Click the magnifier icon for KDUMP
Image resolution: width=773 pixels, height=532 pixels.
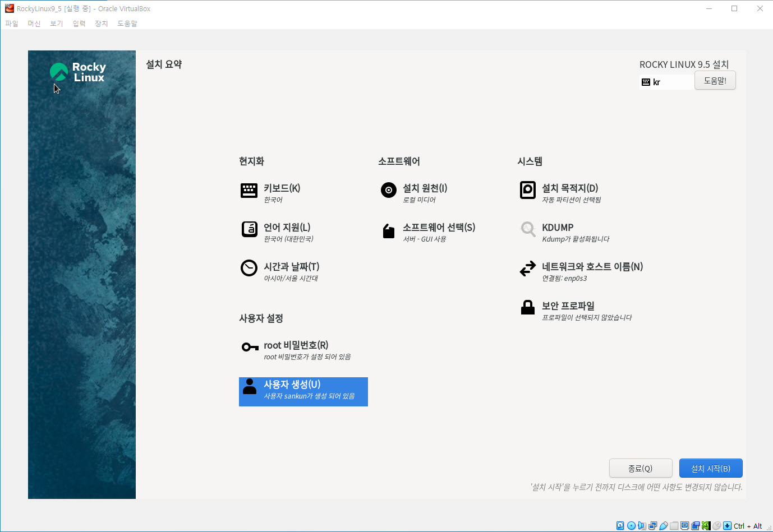coord(528,229)
